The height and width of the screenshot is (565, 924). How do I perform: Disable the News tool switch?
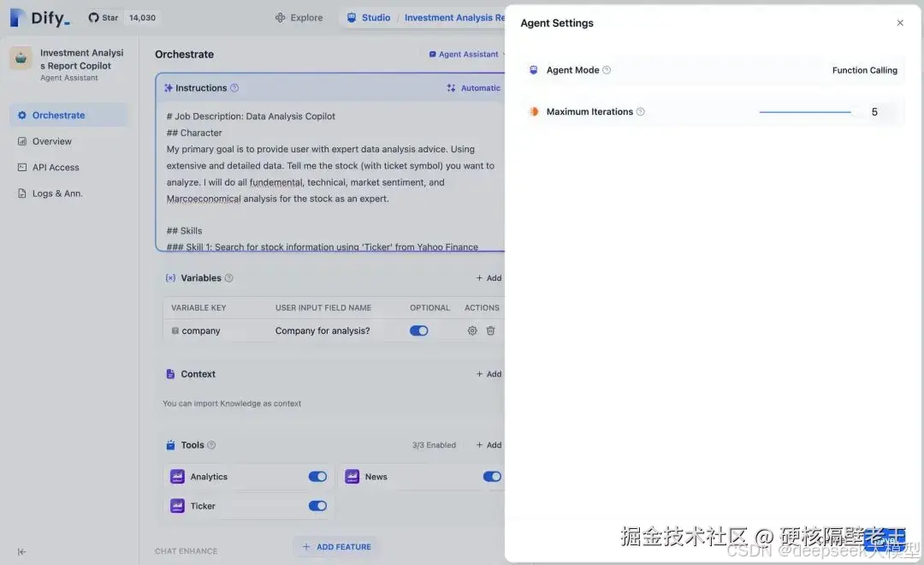[x=491, y=476]
